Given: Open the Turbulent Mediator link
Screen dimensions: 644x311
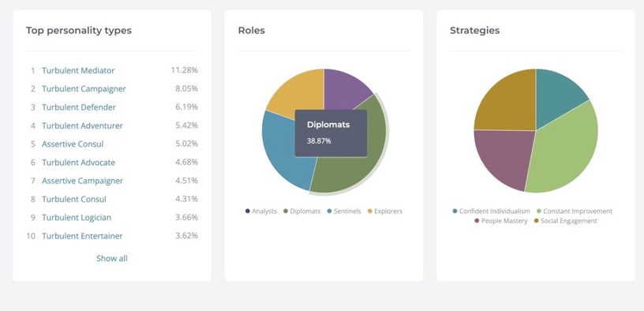Looking at the screenshot, I should click(78, 70).
